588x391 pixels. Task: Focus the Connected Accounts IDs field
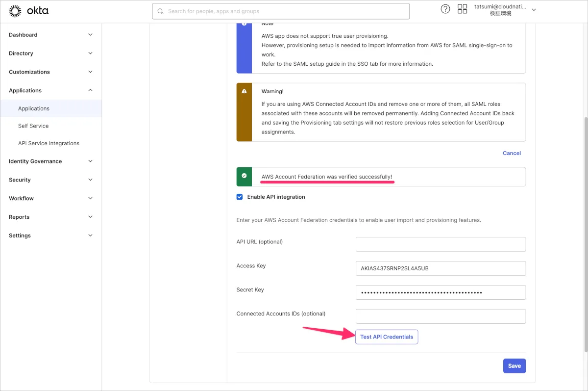[x=441, y=316]
